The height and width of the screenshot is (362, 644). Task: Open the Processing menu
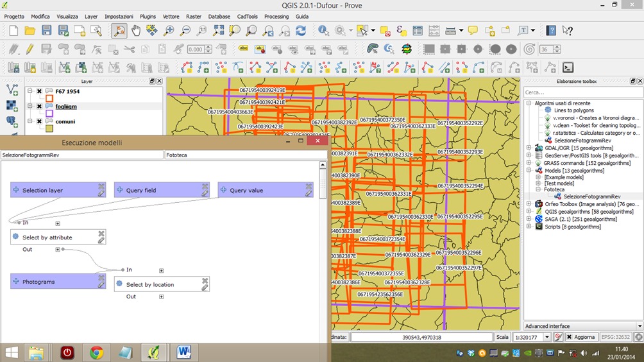(x=276, y=16)
